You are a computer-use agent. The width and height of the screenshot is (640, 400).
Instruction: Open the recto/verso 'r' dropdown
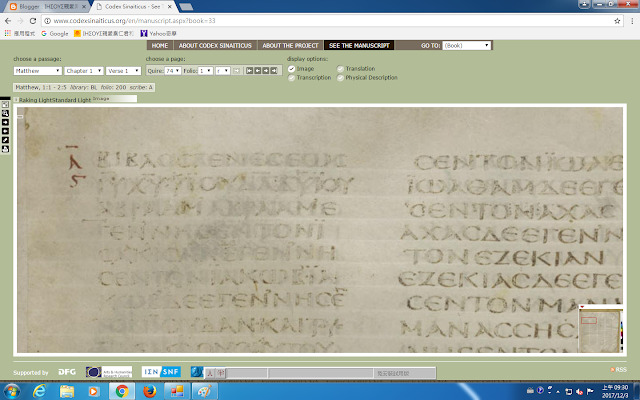223,71
